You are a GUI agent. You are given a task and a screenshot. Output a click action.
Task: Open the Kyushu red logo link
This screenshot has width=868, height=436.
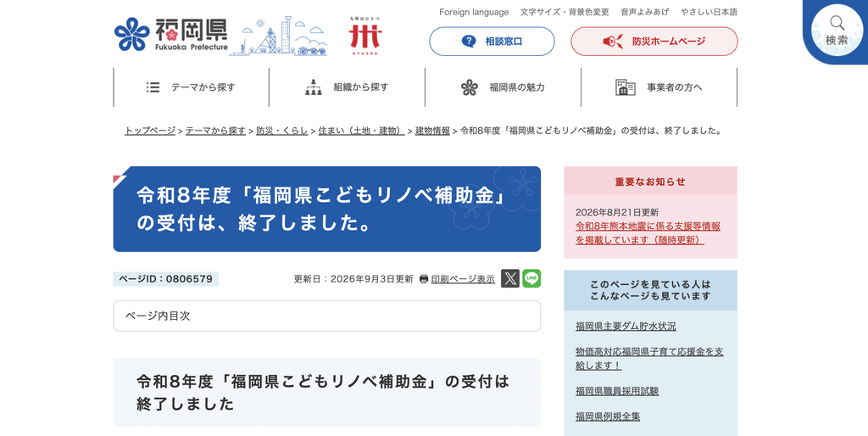click(364, 36)
